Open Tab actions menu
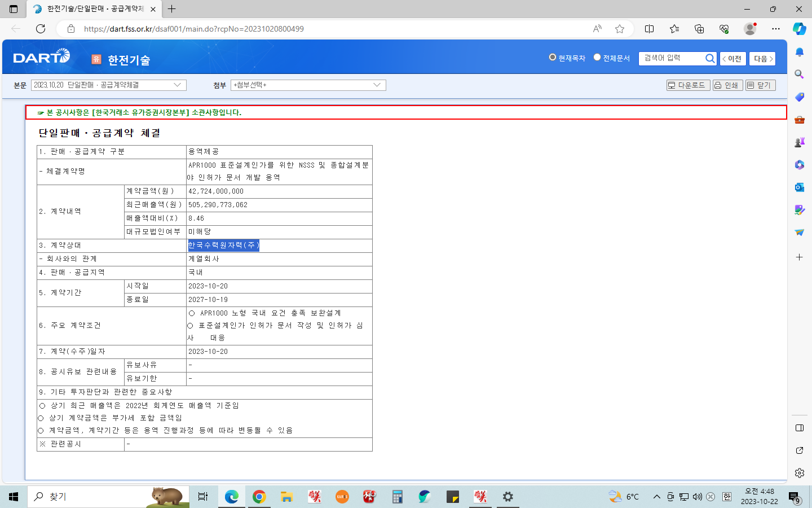 click(14, 9)
